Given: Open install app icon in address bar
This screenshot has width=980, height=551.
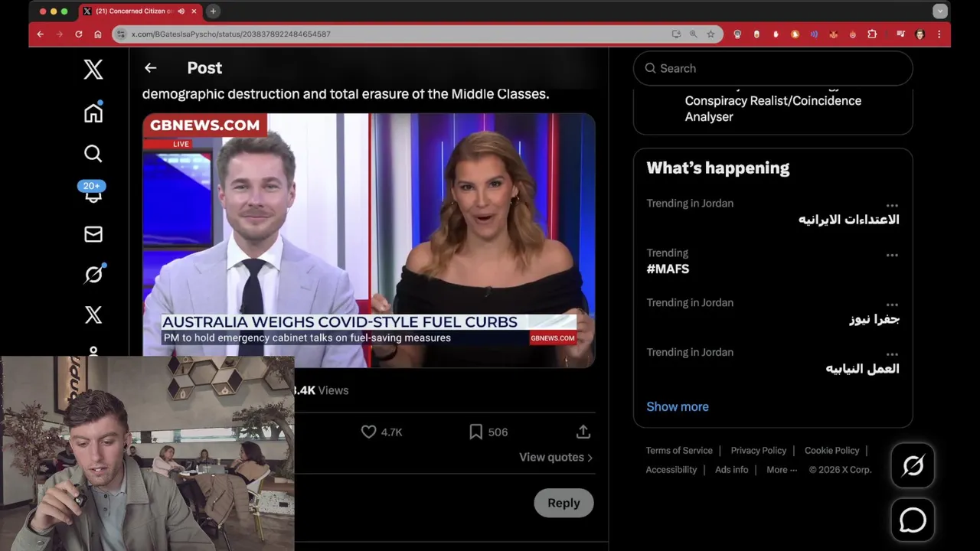Looking at the screenshot, I should pyautogui.click(x=676, y=34).
